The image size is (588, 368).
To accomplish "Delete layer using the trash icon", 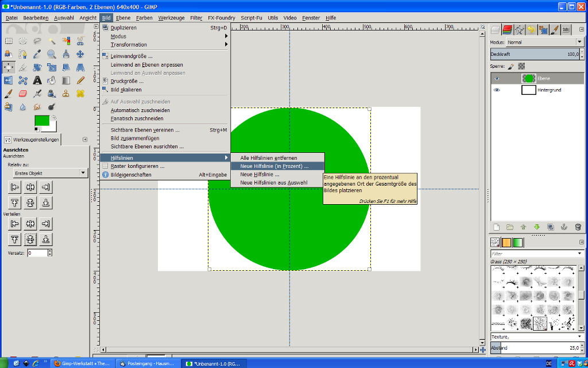I will (578, 227).
